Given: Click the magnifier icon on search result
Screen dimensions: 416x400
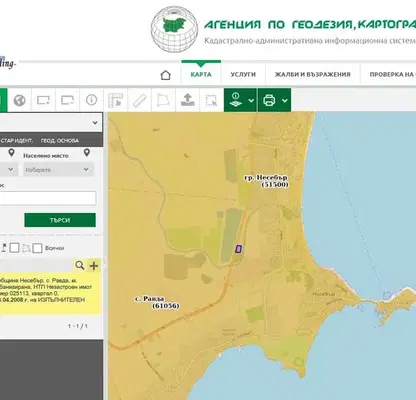Looking at the screenshot, I should coord(80,266).
